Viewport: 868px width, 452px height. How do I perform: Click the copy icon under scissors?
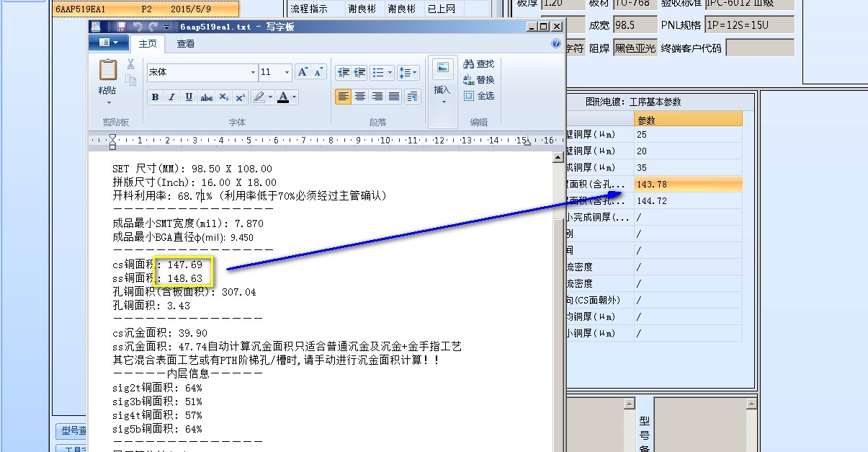click(x=131, y=80)
